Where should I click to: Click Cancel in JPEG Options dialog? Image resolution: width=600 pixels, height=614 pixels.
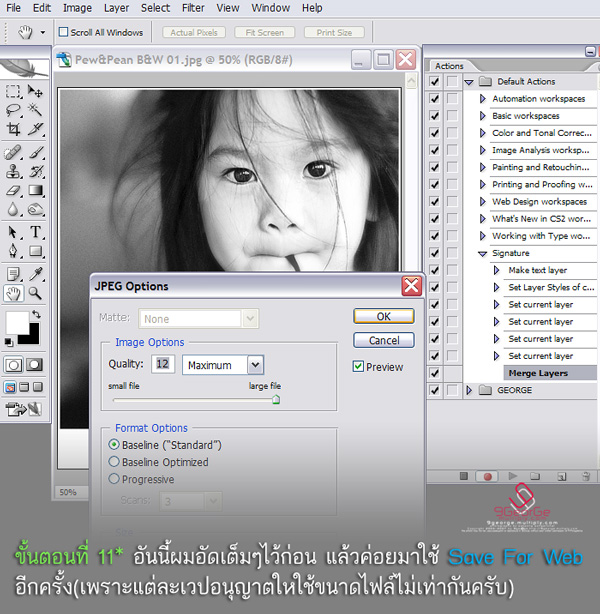pyautogui.click(x=384, y=340)
